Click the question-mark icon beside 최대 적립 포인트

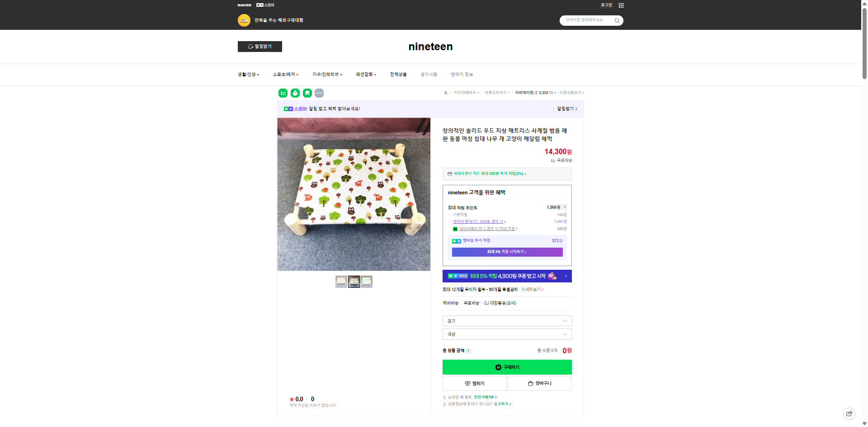565,207
